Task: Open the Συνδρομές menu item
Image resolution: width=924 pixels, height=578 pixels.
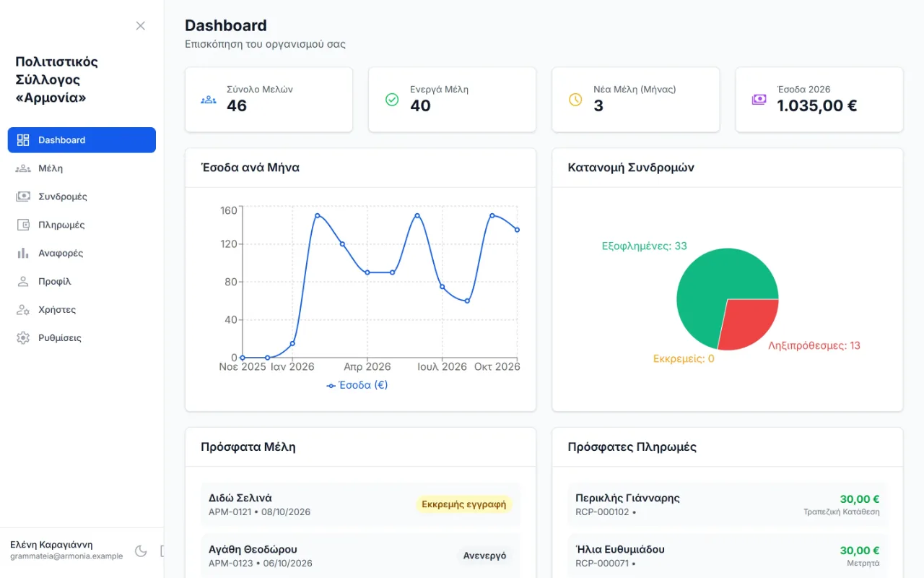Action: point(82,197)
